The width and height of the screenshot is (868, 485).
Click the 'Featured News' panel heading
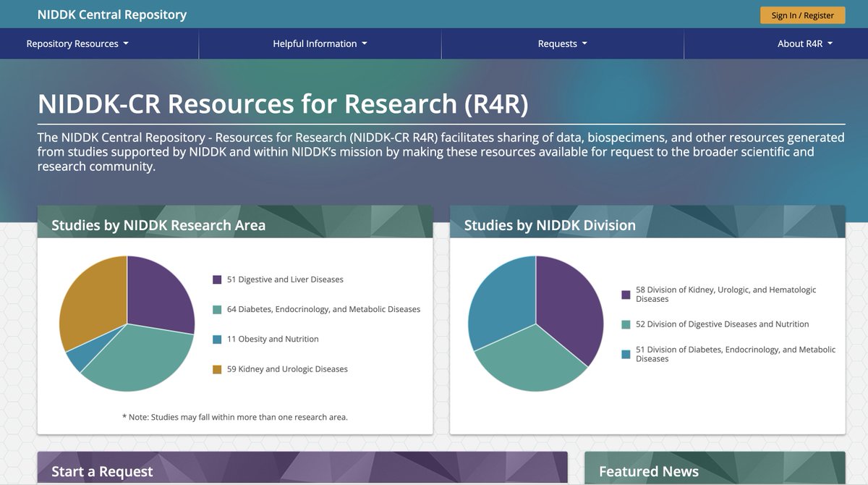click(649, 472)
